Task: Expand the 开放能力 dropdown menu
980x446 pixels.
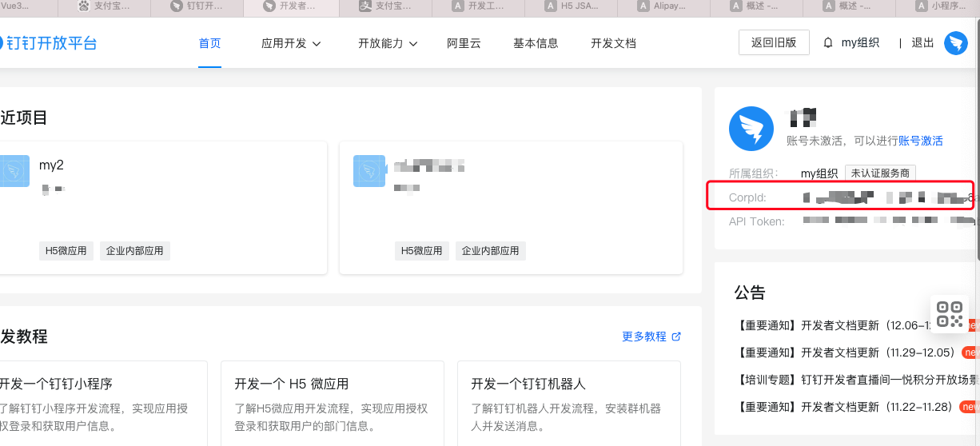Action: pos(388,43)
